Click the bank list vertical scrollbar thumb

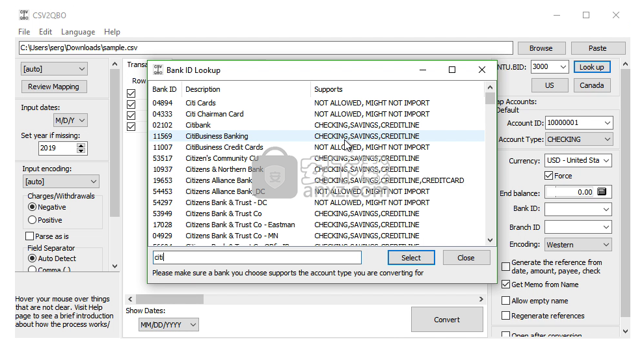pos(490,98)
